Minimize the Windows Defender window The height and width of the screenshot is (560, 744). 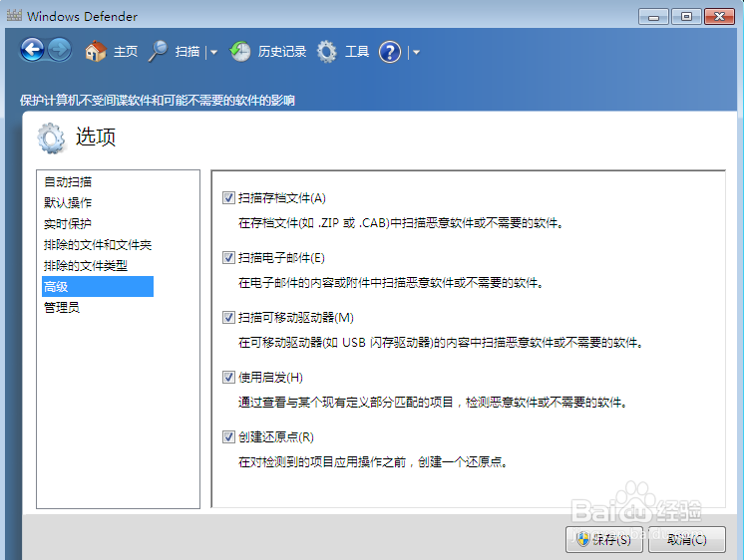[x=653, y=17]
